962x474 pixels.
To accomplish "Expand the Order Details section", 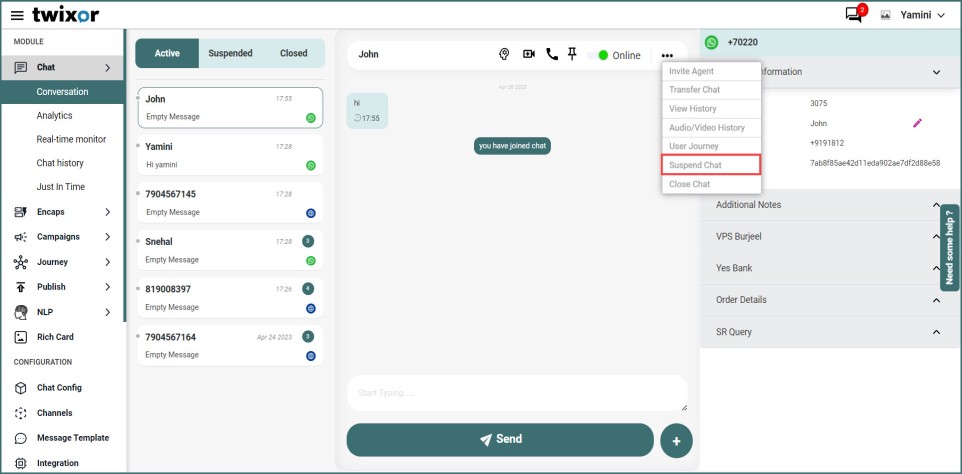I will click(826, 300).
